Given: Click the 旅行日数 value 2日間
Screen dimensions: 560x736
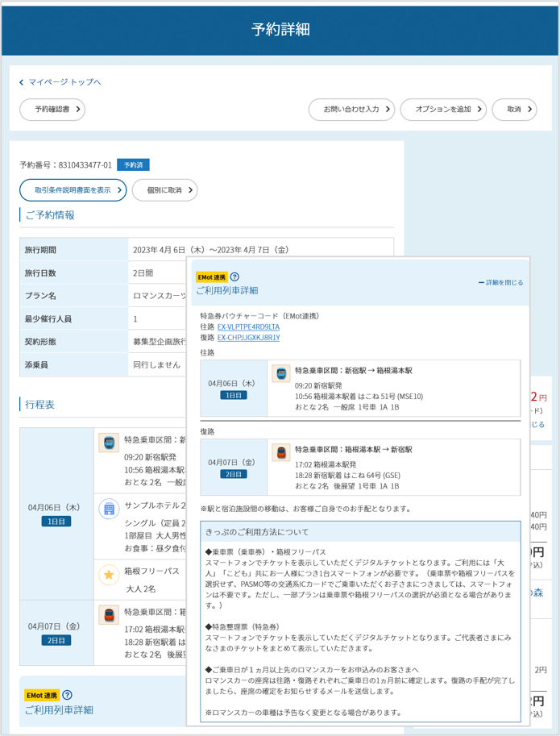Looking at the screenshot, I should [143, 272].
